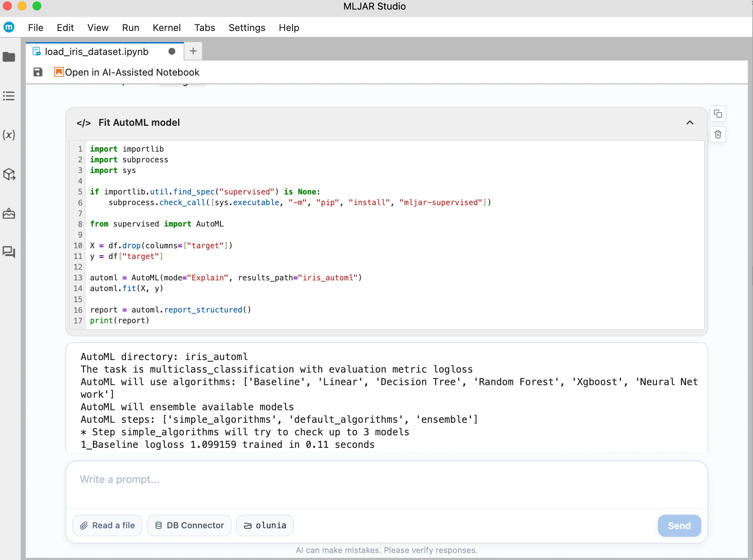Delete the cell with the trash icon
753x560 pixels.
pos(718,134)
